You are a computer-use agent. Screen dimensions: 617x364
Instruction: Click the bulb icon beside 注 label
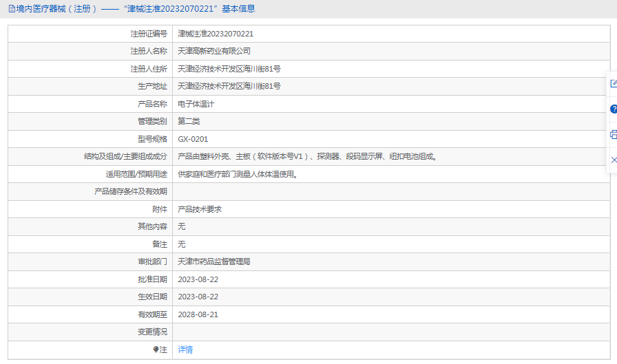156,349
